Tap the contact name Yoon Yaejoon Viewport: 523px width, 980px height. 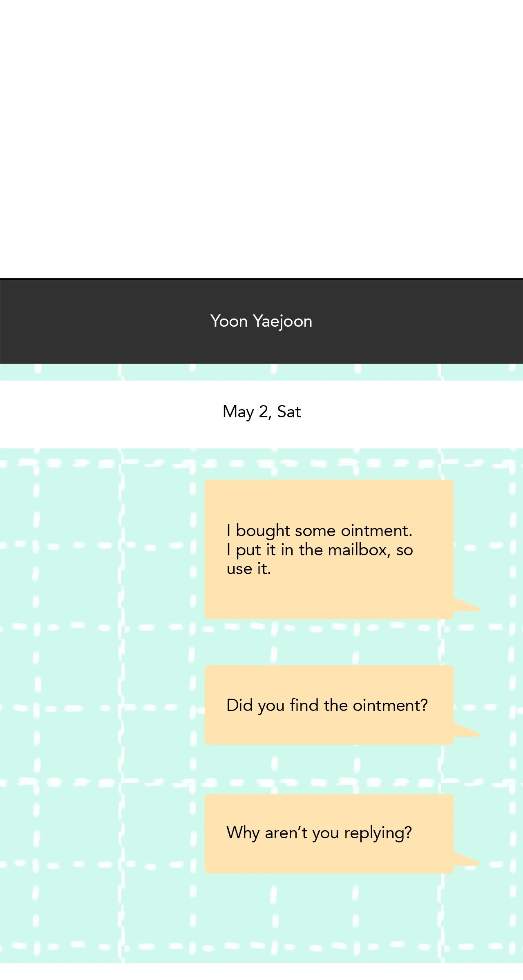tap(261, 321)
